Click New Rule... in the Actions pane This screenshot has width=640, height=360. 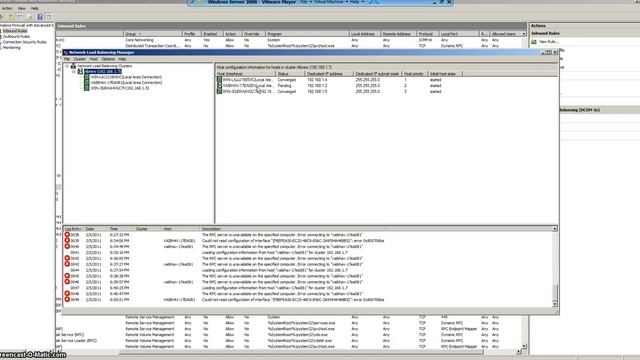click(549, 42)
